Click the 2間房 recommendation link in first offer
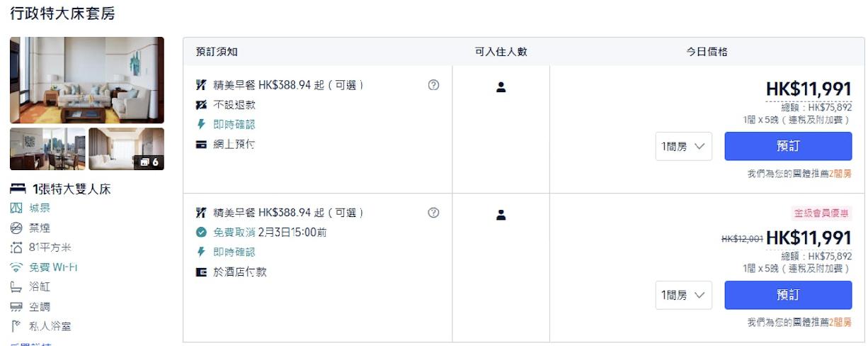This screenshot has width=868, height=346. [840, 174]
